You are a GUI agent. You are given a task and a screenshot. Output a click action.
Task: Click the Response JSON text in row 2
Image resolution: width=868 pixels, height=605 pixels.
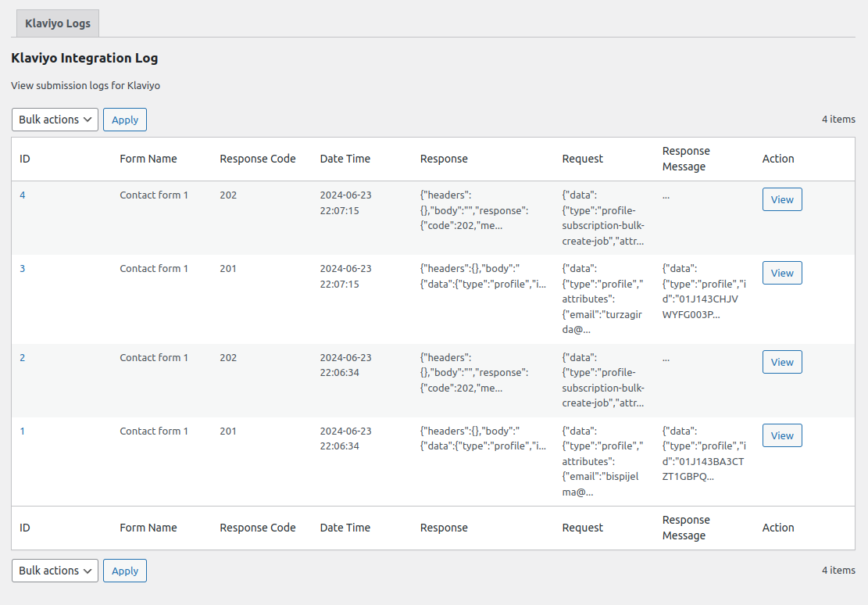pos(474,373)
